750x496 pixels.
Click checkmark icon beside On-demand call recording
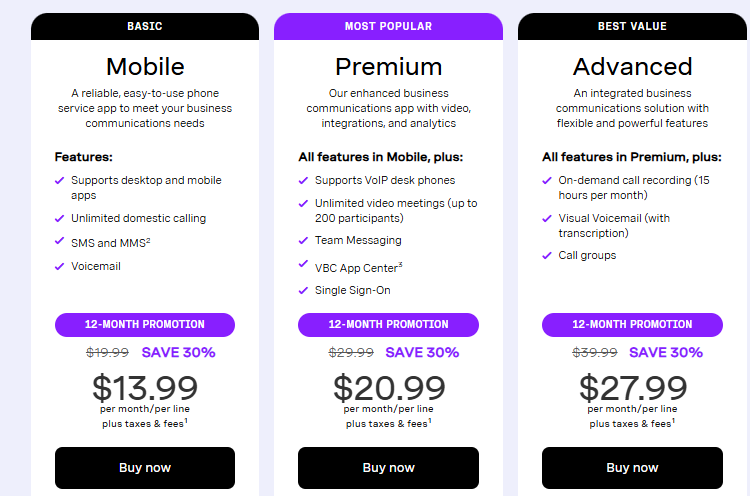coord(547,181)
